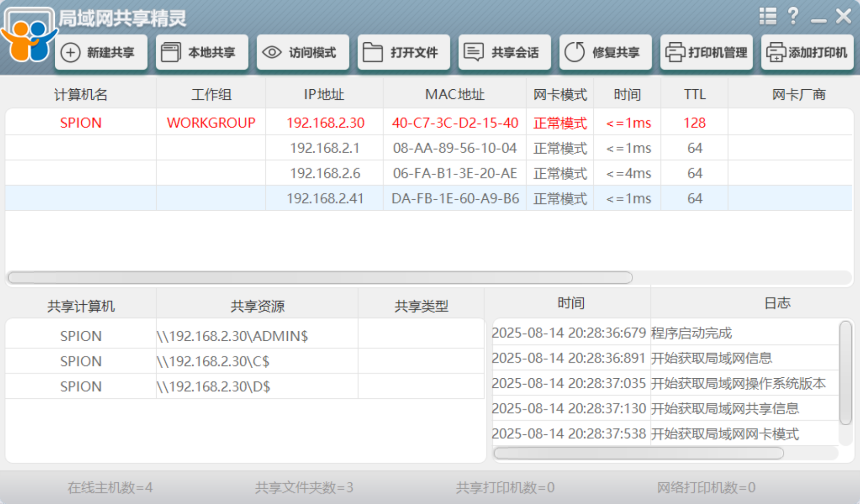The width and height of the screenshot is (860, 504).
Task: Sort by 工作组 column header
Action: [x=211, y=95]
